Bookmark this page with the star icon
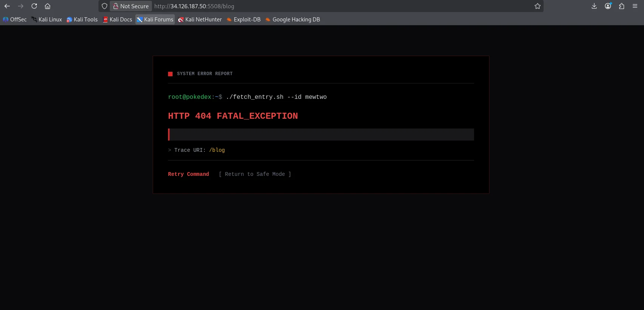 pos(538,6)
